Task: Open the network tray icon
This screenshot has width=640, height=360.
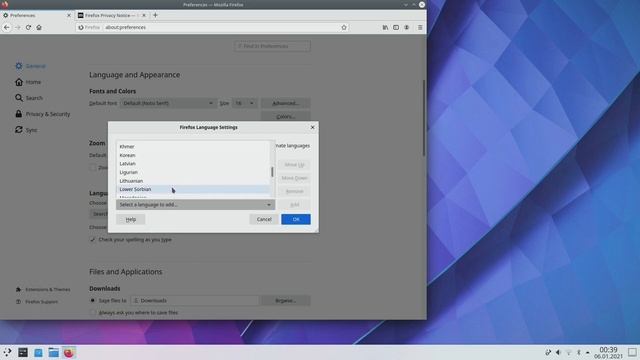Action: (x=568, y=352)
